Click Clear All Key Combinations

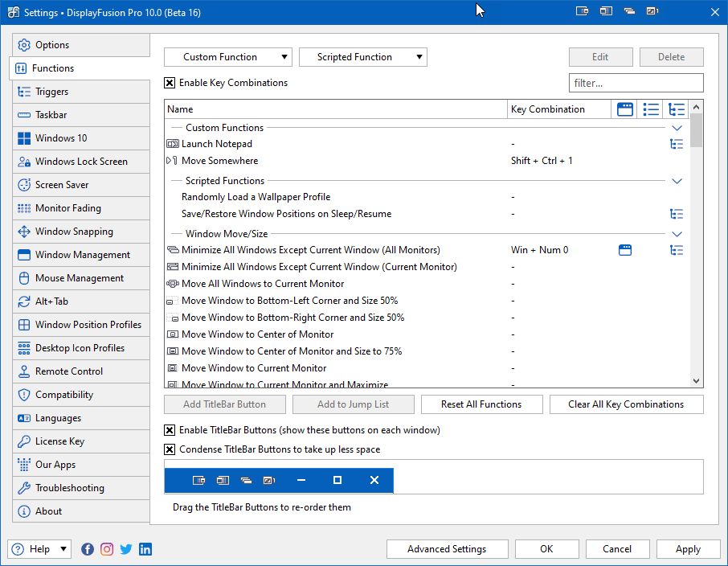coord(626,404)
